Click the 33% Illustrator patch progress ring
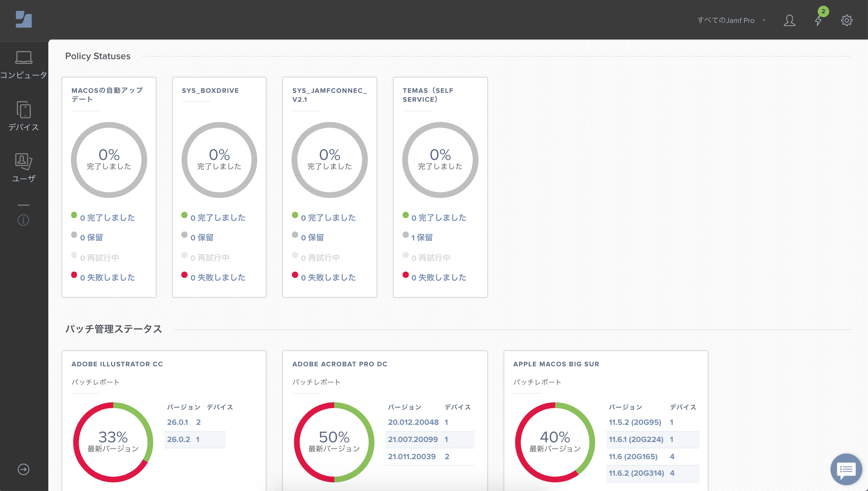Screen dimensions: 868x491 (113, 442)
